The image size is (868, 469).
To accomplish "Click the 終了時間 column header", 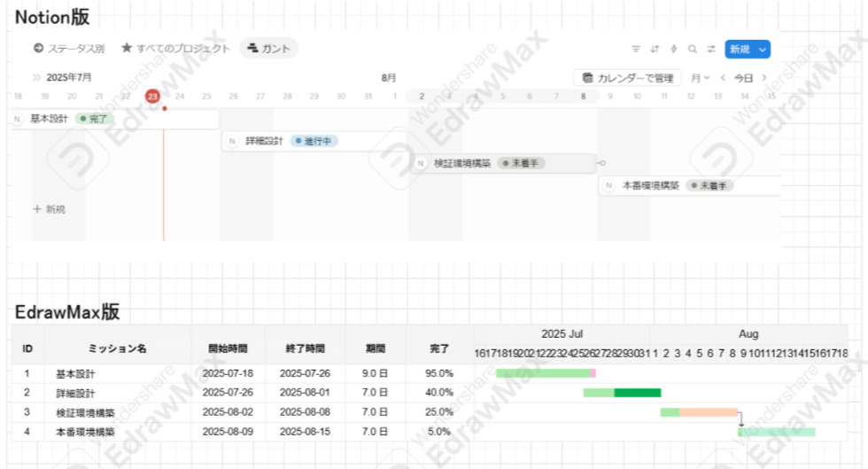I will 305,348.
